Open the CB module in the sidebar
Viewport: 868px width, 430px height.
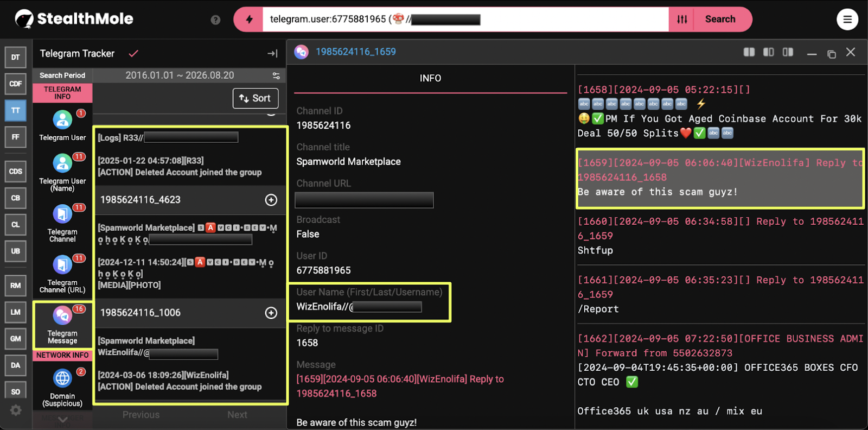16,198
